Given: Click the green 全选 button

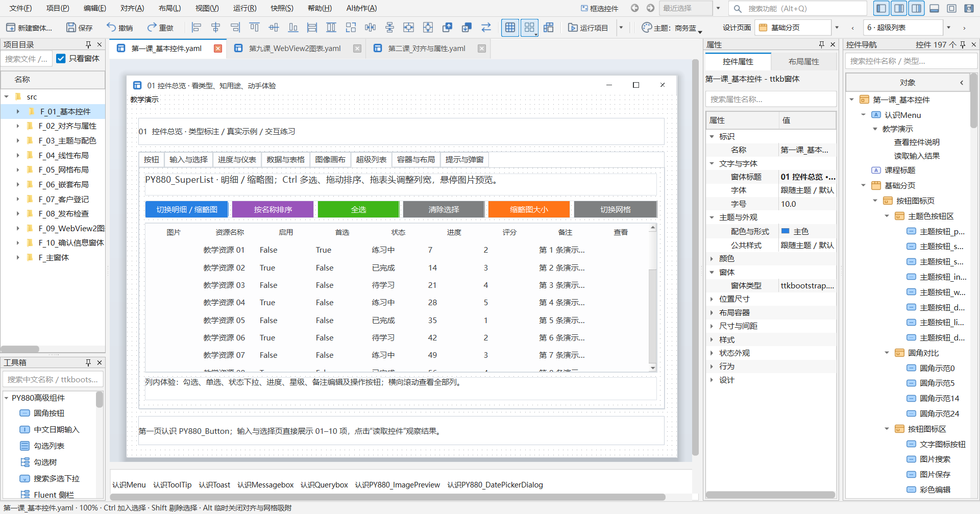Looking at the screenshot, I should coord(358,209).
